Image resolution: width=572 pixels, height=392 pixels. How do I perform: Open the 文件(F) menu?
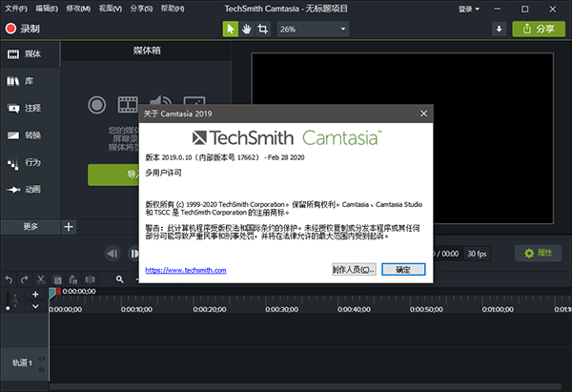coord(14,8)
